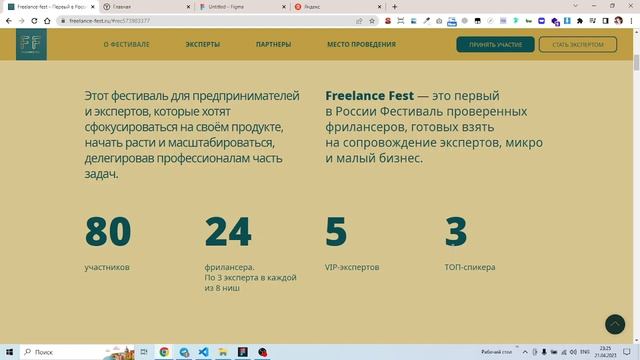Open the camera extension icon
Viewport: 640px width, 360px height.
click(x=439, y=21)
